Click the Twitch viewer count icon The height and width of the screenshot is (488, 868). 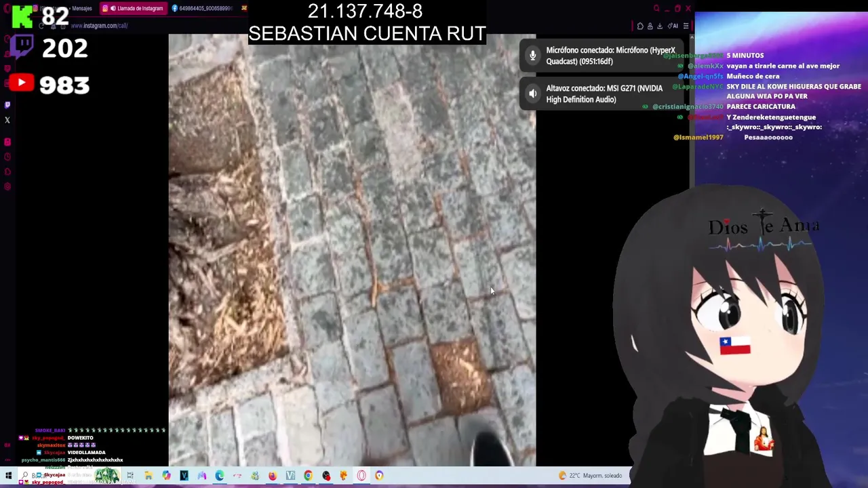point(22,47)
